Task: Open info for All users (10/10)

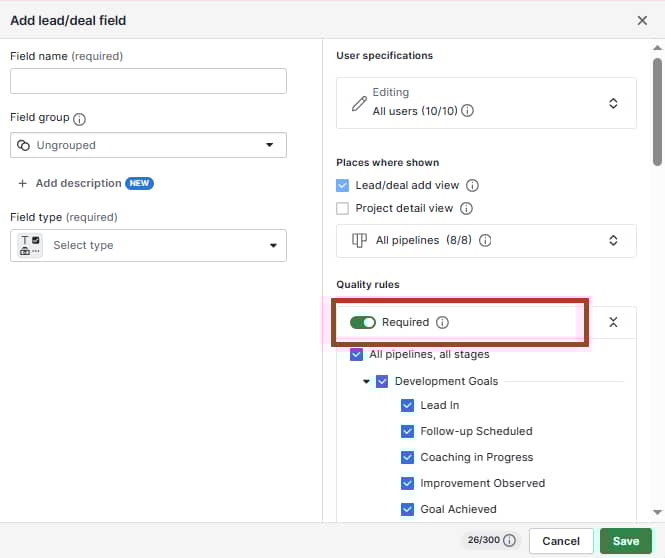Action: pyautogui.click(x=467, y=111)
